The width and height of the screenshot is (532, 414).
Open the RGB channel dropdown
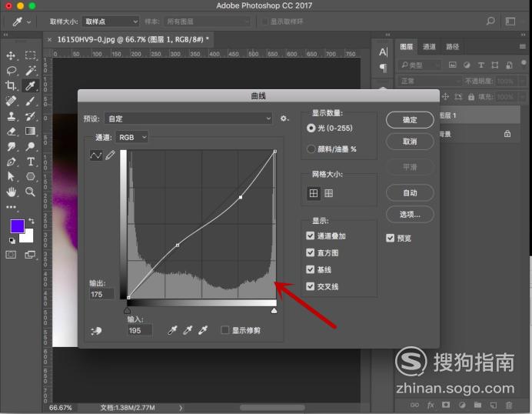coord(132,137)
